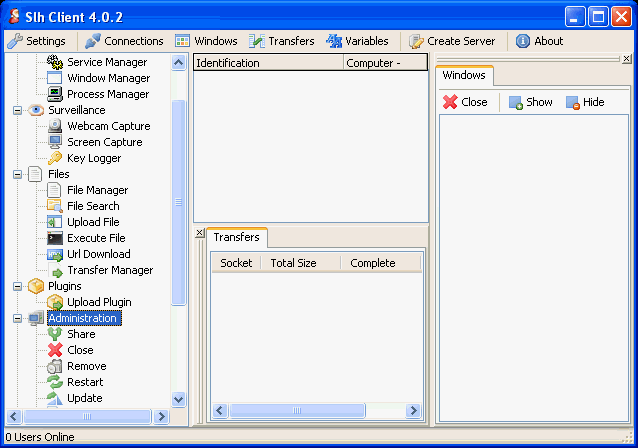Collapse the Surveillance tree node
Image resolution: width=638 pixels, height=448 pixels.
17,110
